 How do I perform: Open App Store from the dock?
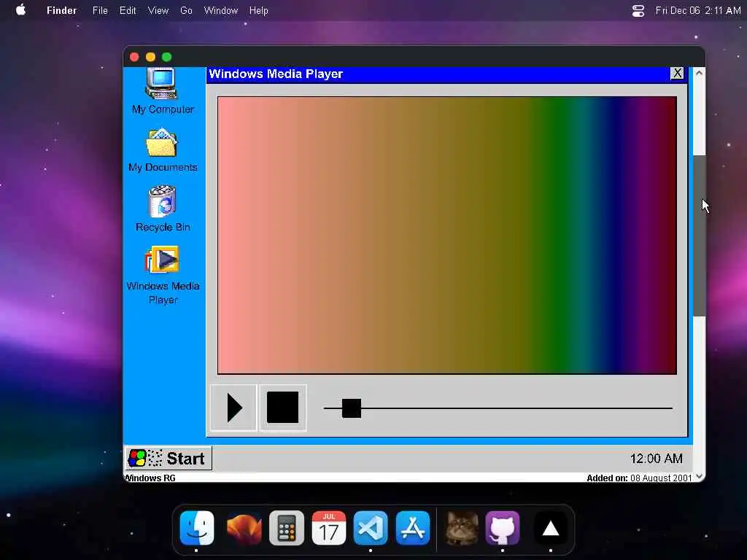coord(413,528)
